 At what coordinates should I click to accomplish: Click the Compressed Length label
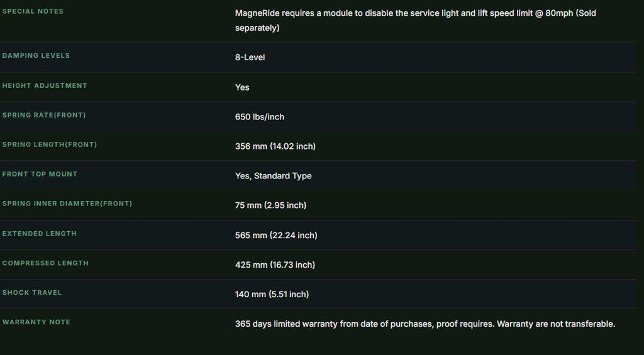coord(45,263)
